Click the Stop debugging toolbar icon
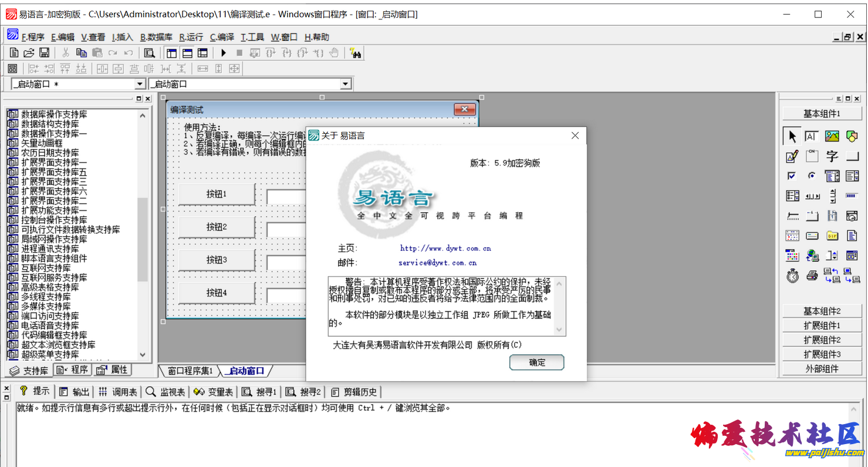Screen dimensions: 868x467 click(239, 52)
